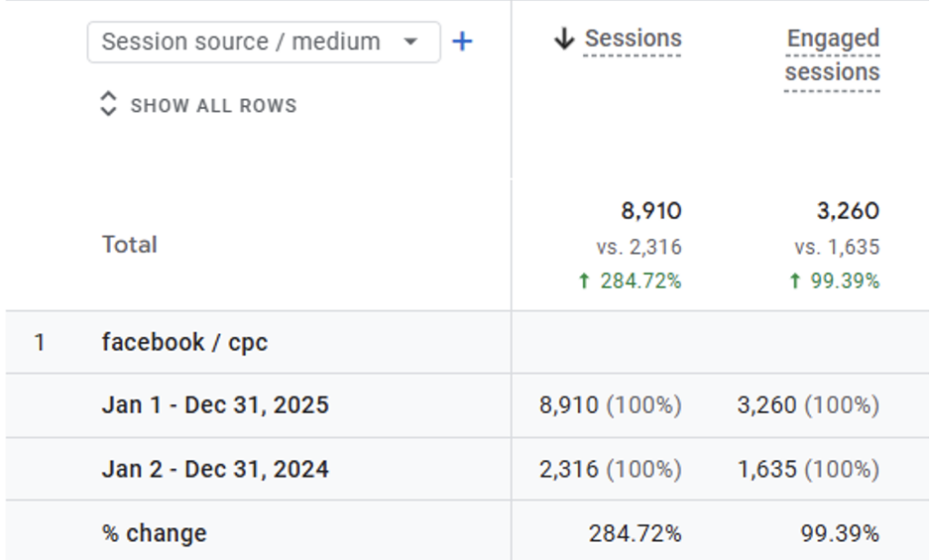Select the Jan 2 - Dec 31, 2024 row label

(x=215, y=469)
